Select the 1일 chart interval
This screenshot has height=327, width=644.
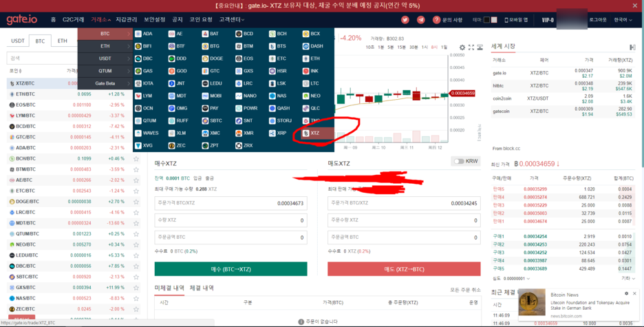coord(444,48)
